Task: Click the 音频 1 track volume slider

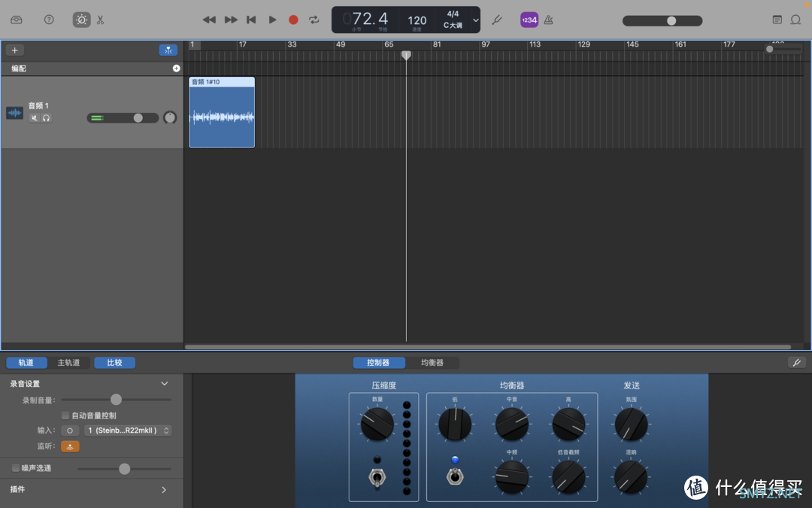Action: [x=123, y=118]
